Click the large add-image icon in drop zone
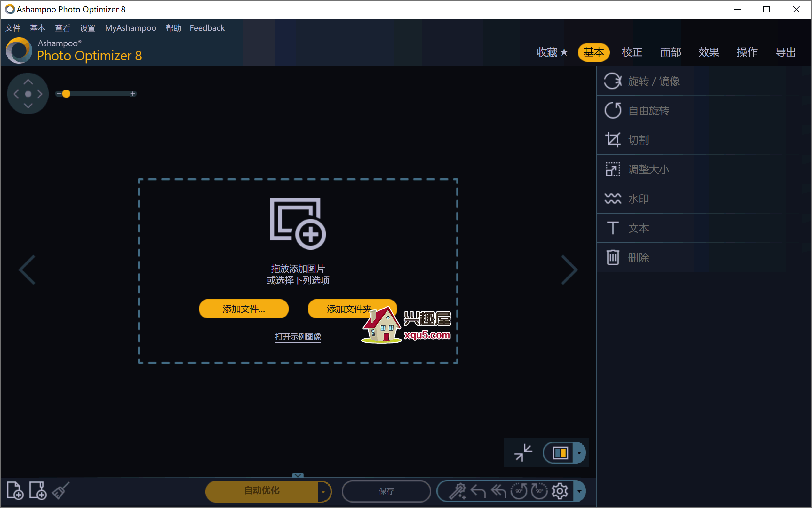Image resolution: width=812 pixels, height=508 pixels. 298,223
